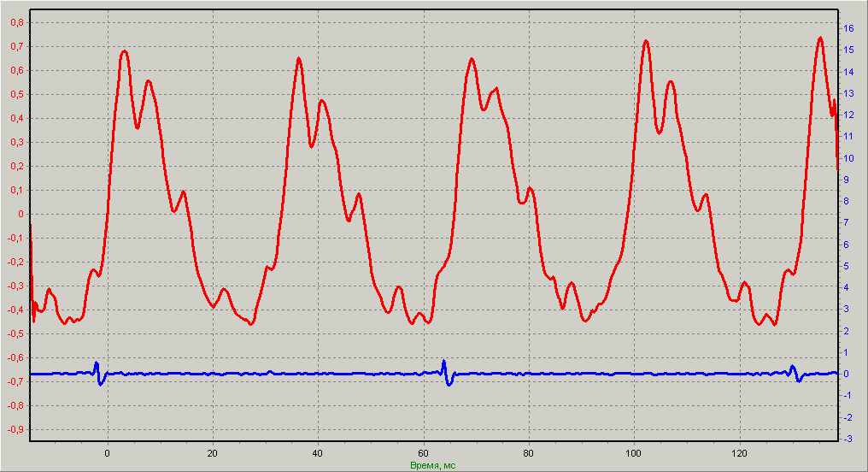
Task: Click blue right-axis value 7
Action: [x=847, y=222]
